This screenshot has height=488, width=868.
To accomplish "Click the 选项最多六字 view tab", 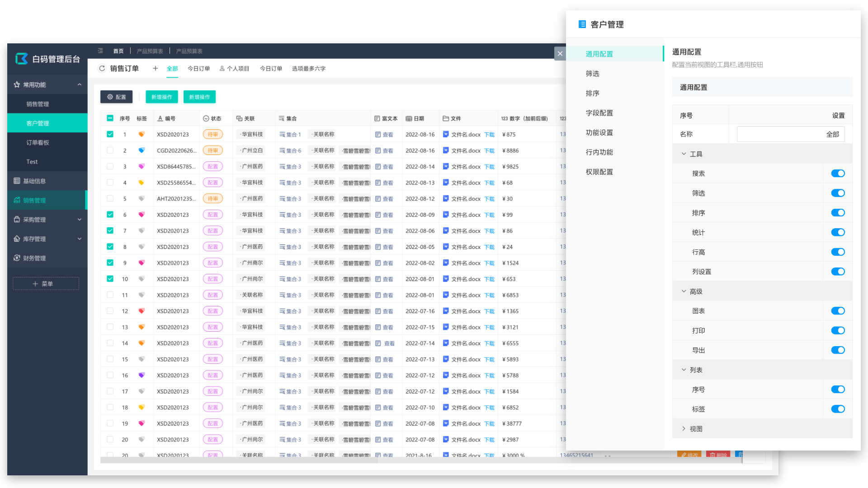I will [x=309, y=69].
